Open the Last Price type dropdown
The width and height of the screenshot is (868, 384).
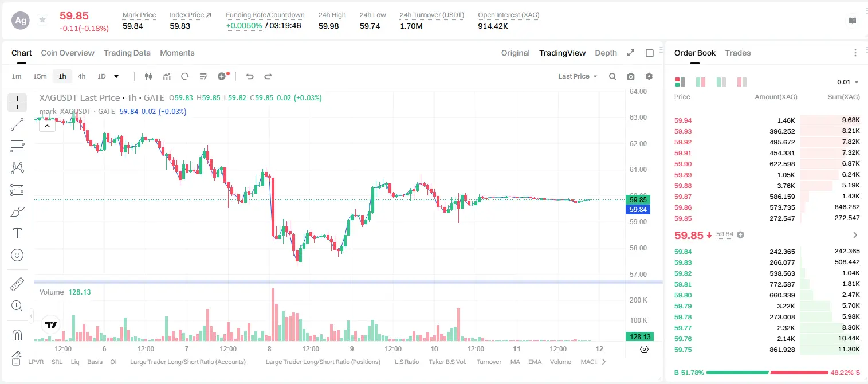tap(578, 76)
